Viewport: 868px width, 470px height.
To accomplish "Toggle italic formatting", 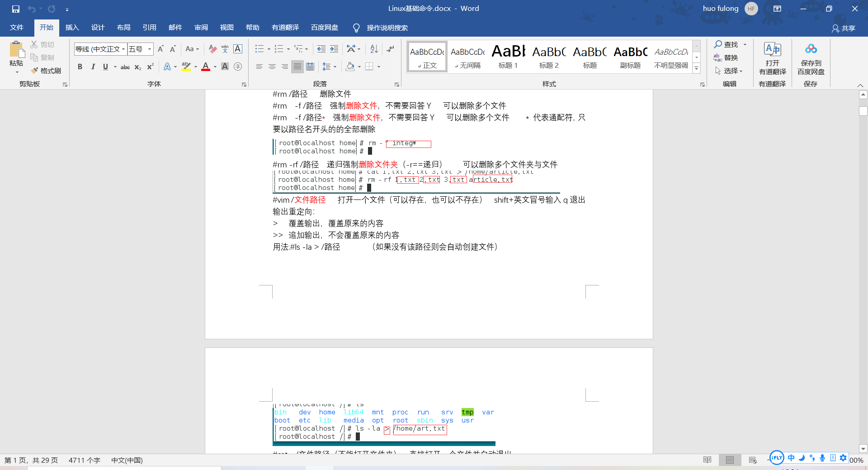I will 93,66.
